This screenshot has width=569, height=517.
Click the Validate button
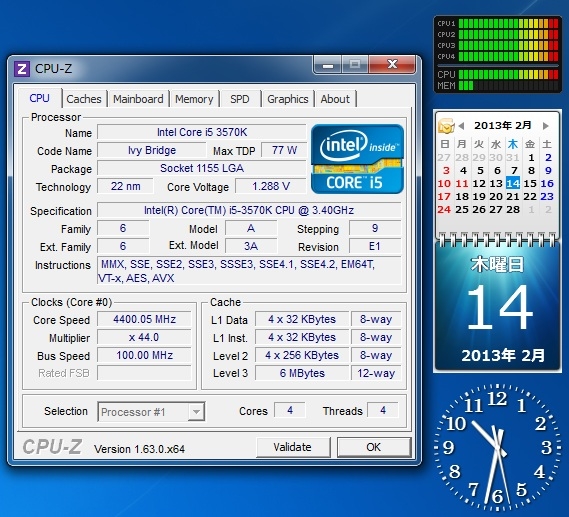[293, 447]
